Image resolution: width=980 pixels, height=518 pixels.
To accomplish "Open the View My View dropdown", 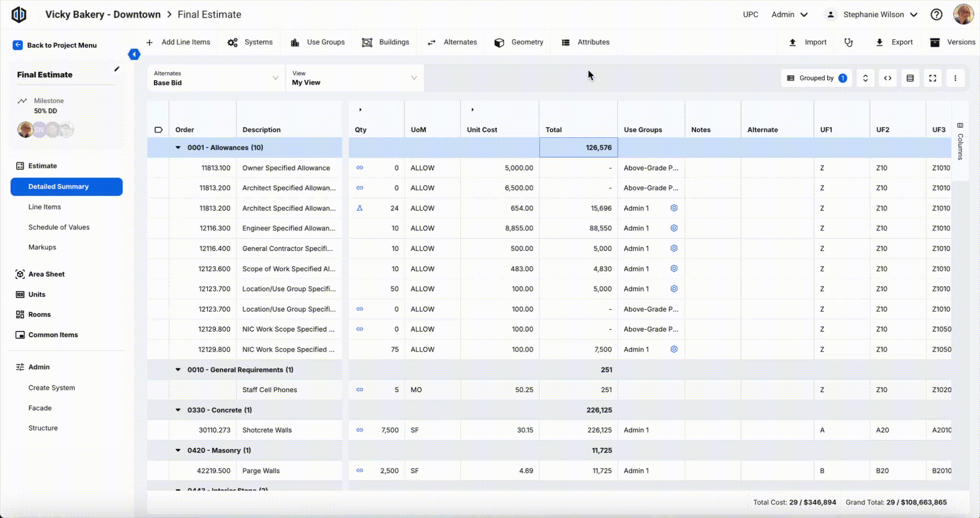I will (x=354, y=78).
